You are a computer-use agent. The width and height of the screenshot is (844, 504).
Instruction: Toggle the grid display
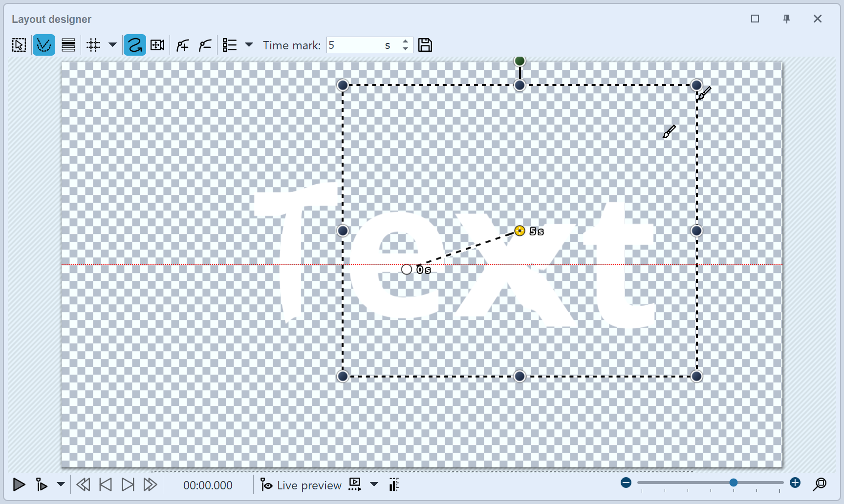point(93,44)
